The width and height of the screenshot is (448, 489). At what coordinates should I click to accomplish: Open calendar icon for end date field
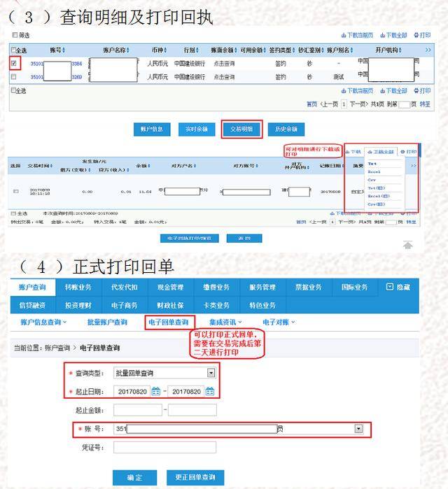point(210,391)
